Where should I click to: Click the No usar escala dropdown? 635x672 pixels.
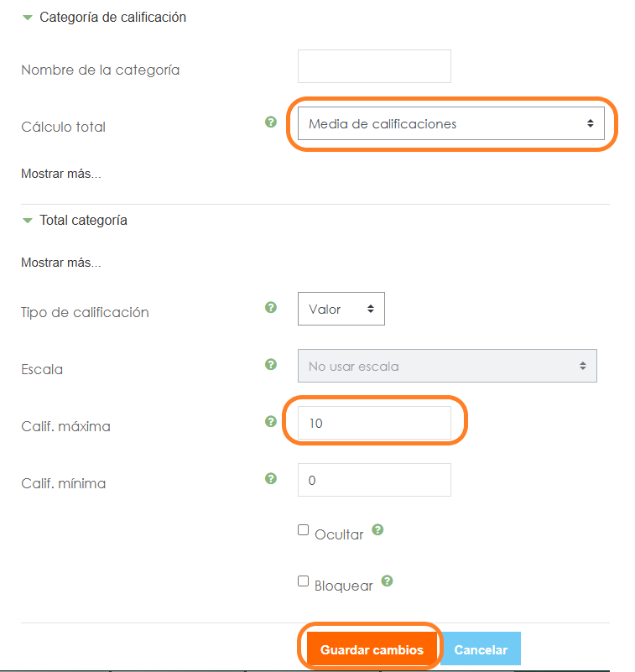click(447, 366)
